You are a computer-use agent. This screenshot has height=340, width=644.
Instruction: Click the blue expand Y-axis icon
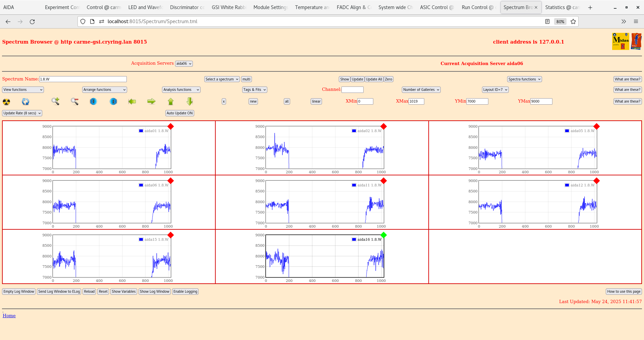click(113, 101)
